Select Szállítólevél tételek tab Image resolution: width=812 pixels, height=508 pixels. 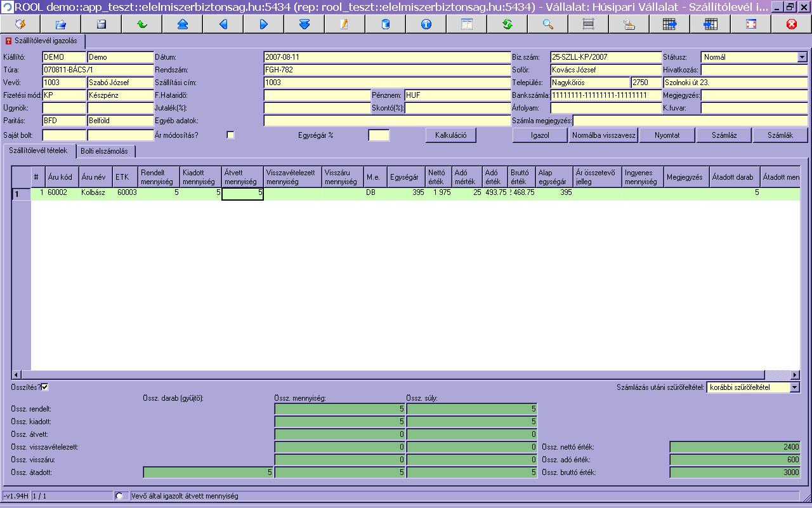39,150
